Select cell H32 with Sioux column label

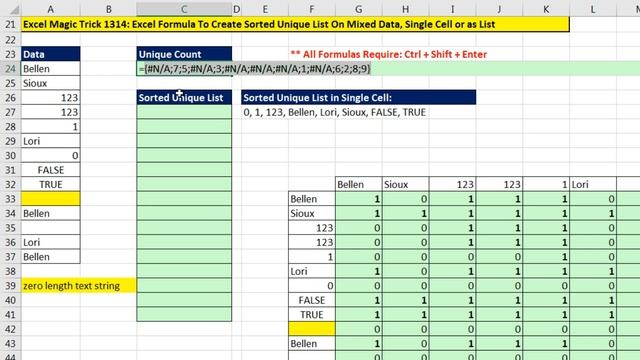pyautogui.click(x=406, y=184)
